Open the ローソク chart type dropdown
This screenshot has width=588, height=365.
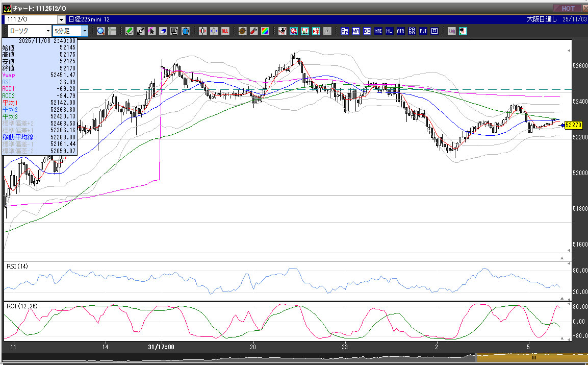[48, 31]
